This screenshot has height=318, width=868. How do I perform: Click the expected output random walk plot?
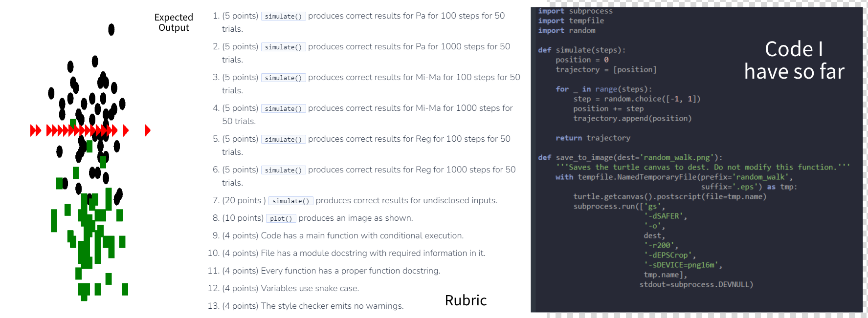click(90, 162)
